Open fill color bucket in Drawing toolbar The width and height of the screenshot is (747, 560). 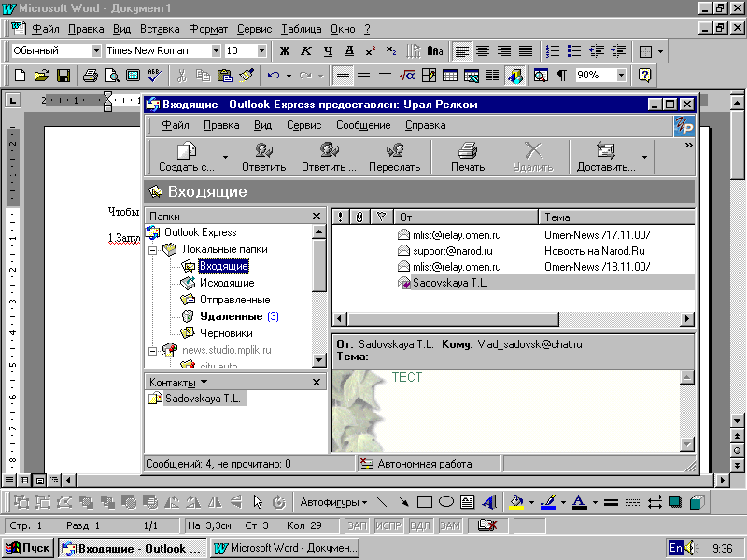point(516,501)
